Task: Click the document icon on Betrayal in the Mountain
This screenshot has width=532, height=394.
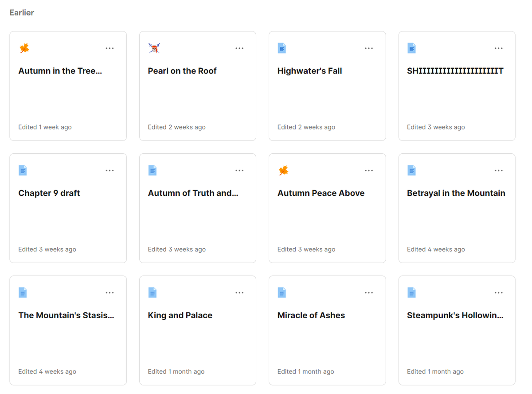Action: (411, 170)
